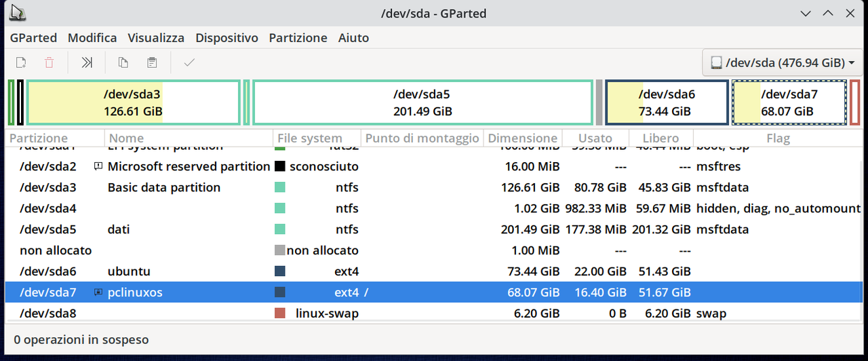Click the 'msftres' flag cell
Screen dimensions: 868x361
(718, 166)
